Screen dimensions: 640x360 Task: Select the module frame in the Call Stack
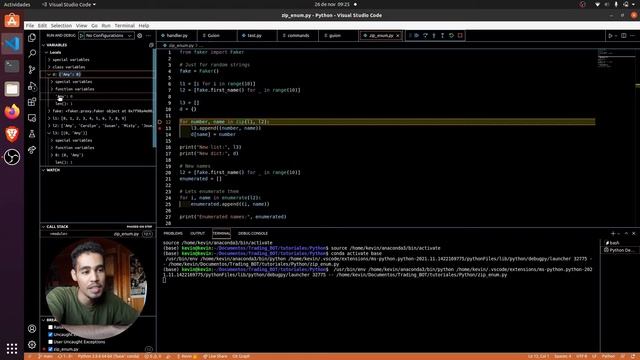pos(98,234)
